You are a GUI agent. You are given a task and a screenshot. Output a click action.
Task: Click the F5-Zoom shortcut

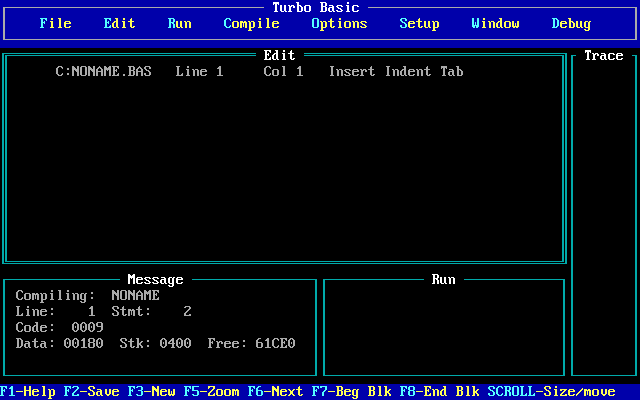tap(211, 391)
